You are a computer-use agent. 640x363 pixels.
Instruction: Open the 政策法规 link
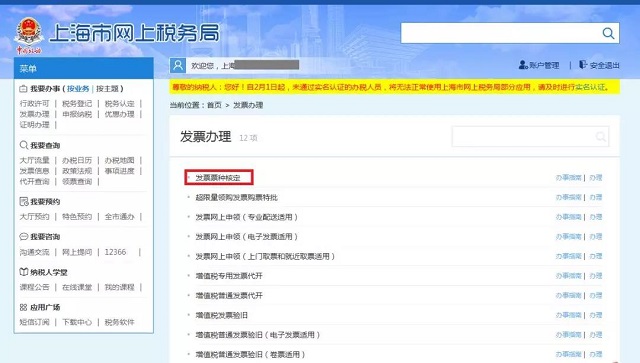[x=77, y=171]
